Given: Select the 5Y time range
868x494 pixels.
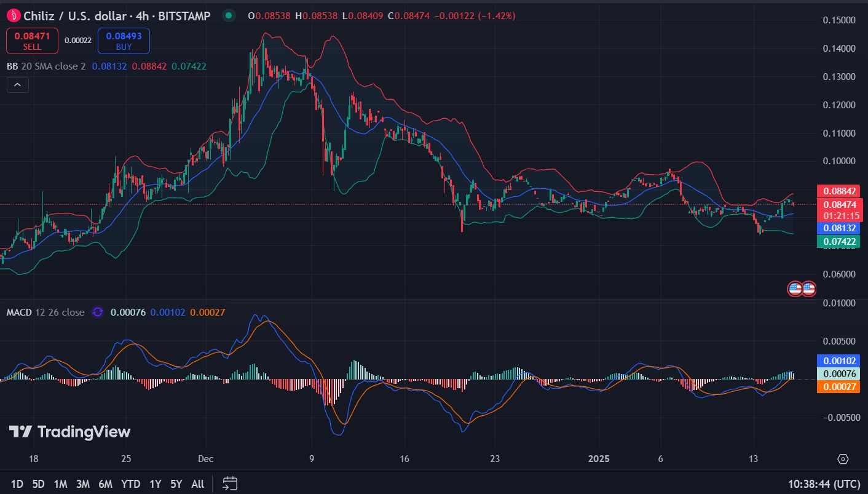Looking at the screenshot, I should pos(176,484).
